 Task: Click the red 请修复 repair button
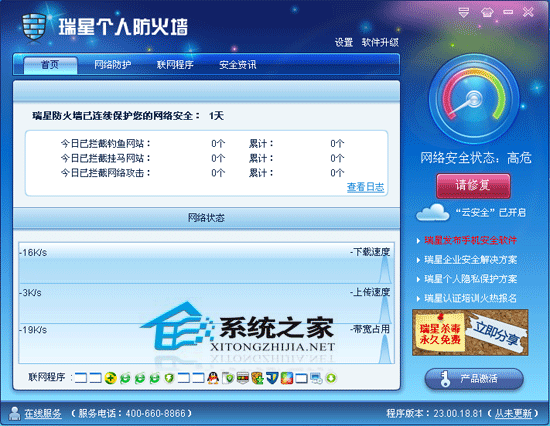point(473,186)
